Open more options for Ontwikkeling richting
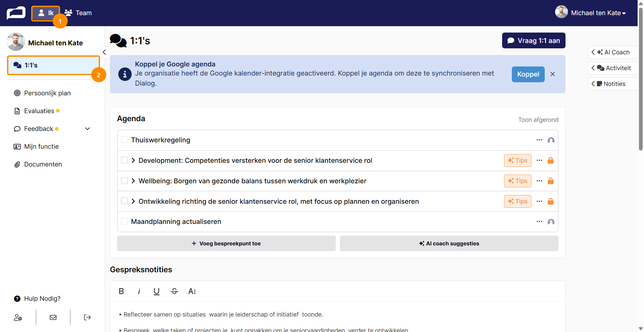Image resolution: width=644 pixels, height=332 pixels. click(x=539, y=201)
